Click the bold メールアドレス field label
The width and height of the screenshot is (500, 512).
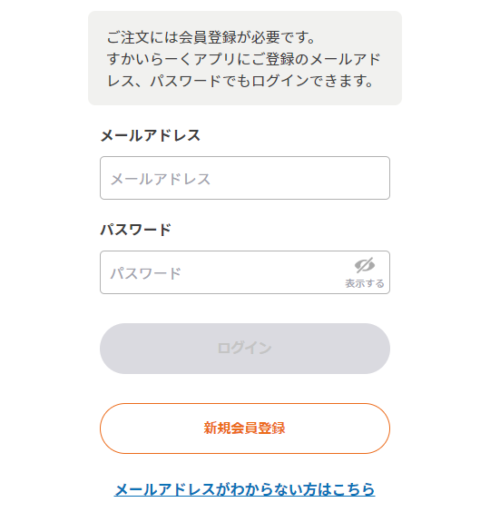pyautogui.click(x=150, y=136)
